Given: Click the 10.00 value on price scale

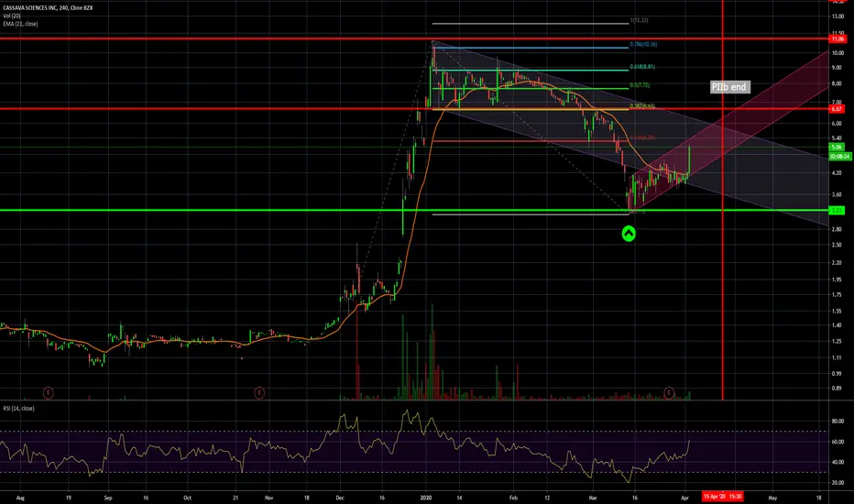Looking at the screenshot, I should (x=838, y=53).
